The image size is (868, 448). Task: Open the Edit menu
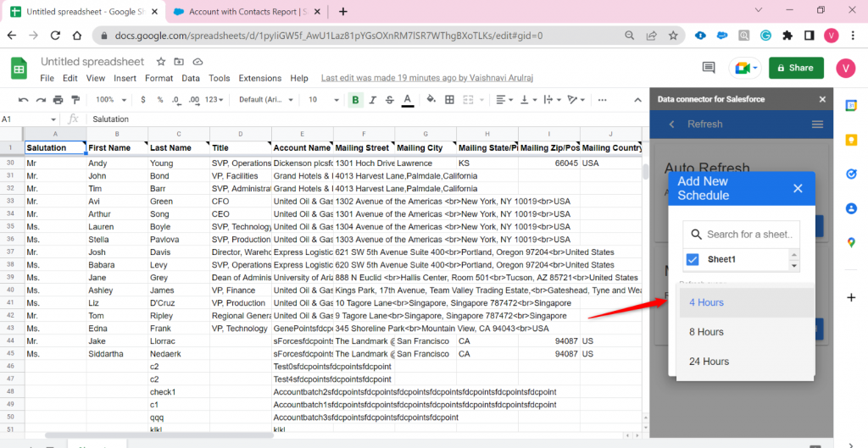pos(70,79)
